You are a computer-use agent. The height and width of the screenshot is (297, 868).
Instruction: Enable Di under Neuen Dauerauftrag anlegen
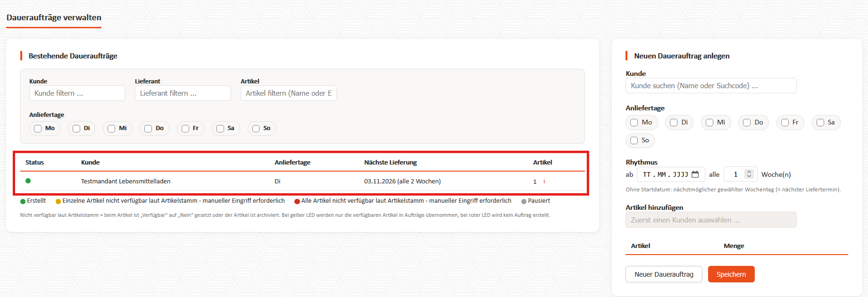[674, 123]
